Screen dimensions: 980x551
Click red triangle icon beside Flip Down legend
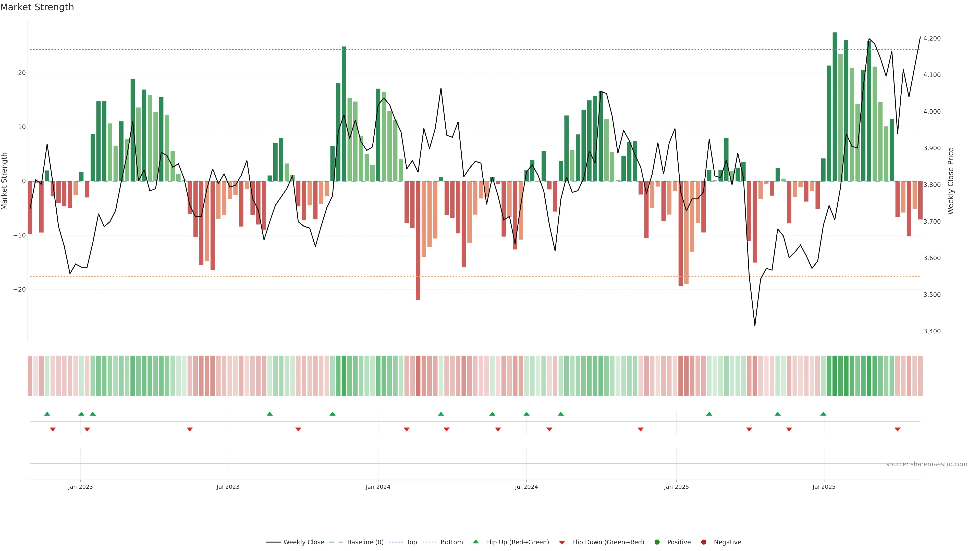coord(562,543)
